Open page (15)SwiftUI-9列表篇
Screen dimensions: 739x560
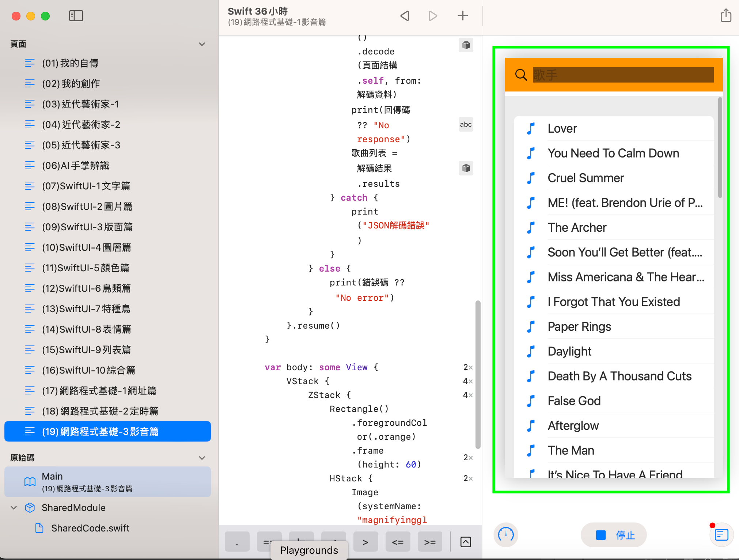click(x=86, y=350)
